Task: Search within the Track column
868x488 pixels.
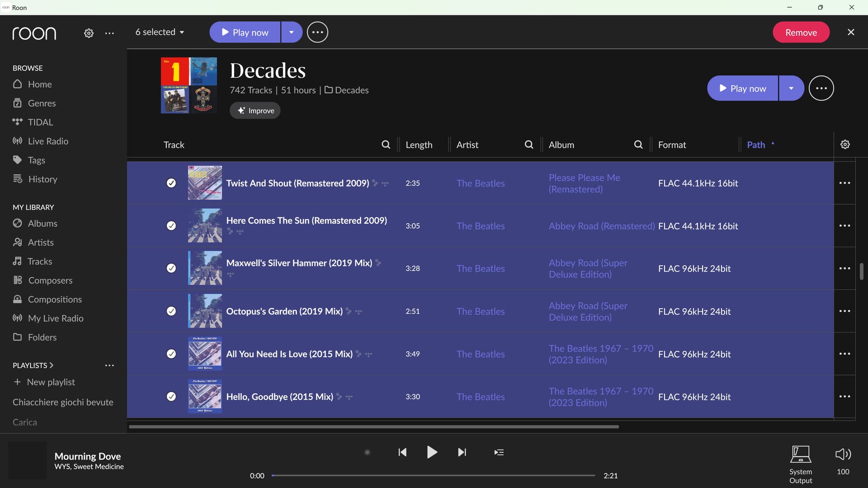Action: point(386,145)
